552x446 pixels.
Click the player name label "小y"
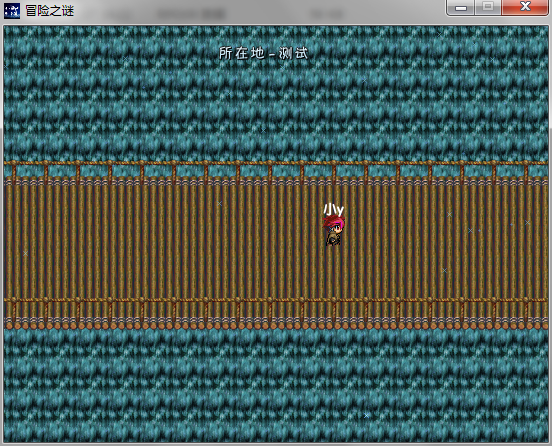(333, 209)
